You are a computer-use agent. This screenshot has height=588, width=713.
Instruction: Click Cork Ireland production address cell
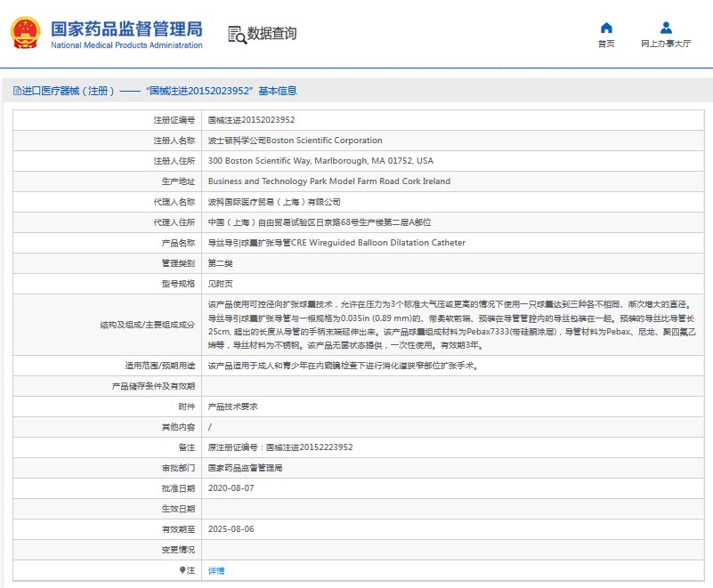[328, 181]
